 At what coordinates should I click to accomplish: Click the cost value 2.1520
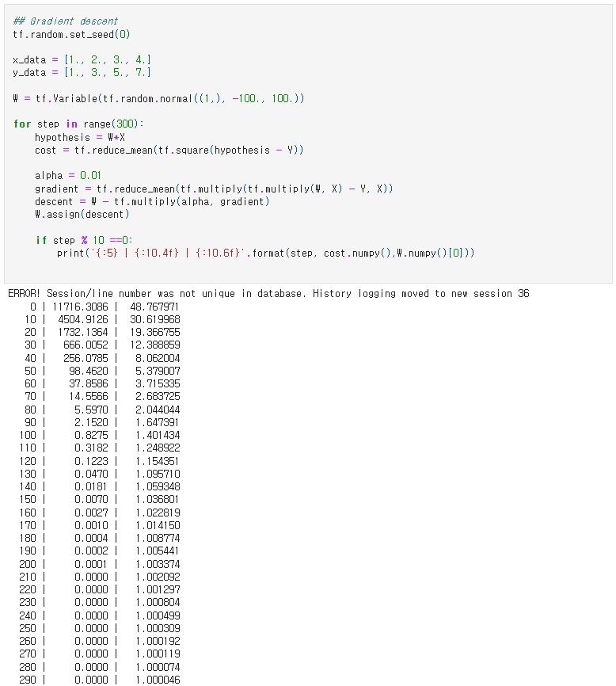tap(91, 422)
